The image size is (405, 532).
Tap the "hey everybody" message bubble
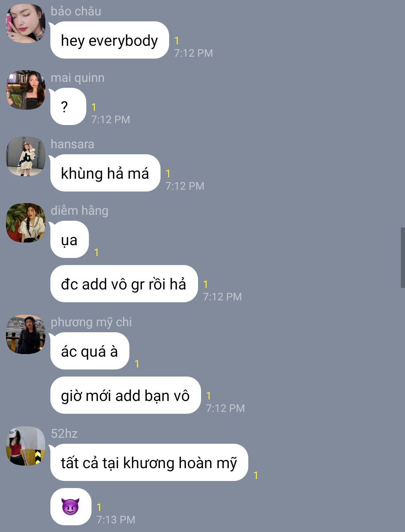coord(109,40)
